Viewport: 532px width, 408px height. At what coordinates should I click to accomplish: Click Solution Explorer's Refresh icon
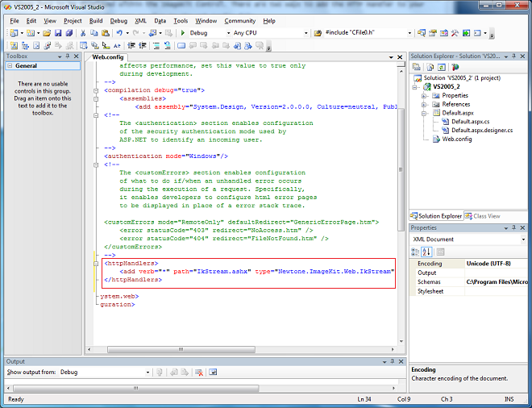pyautogui.click(x=442, y=67)
